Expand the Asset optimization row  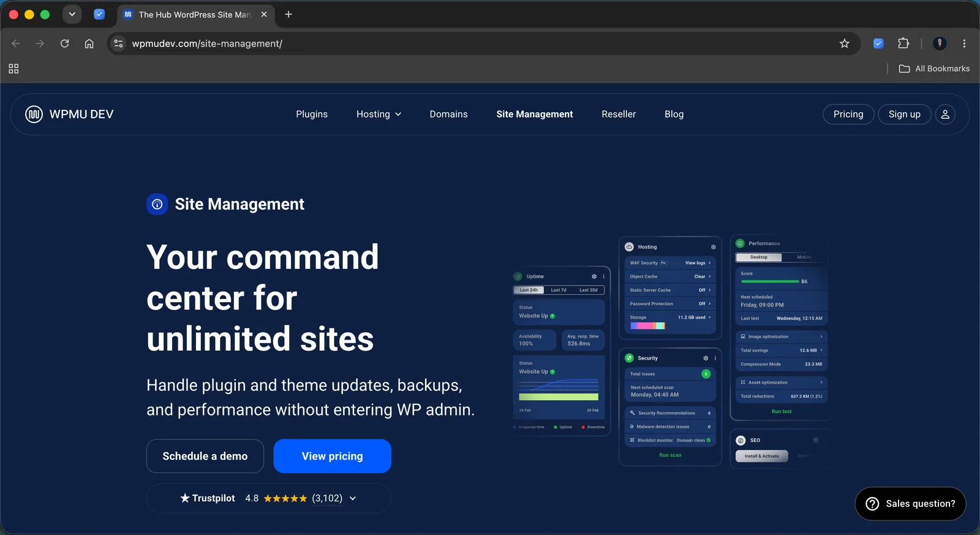782,382
